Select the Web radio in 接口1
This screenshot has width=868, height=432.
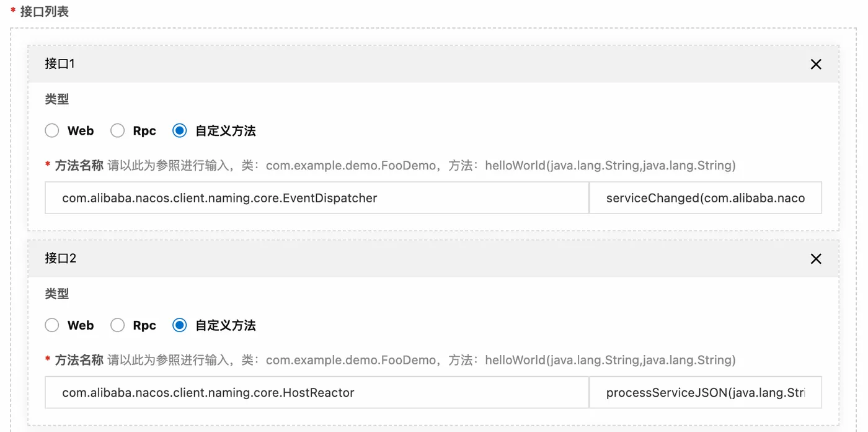click(x=53, y=130)
